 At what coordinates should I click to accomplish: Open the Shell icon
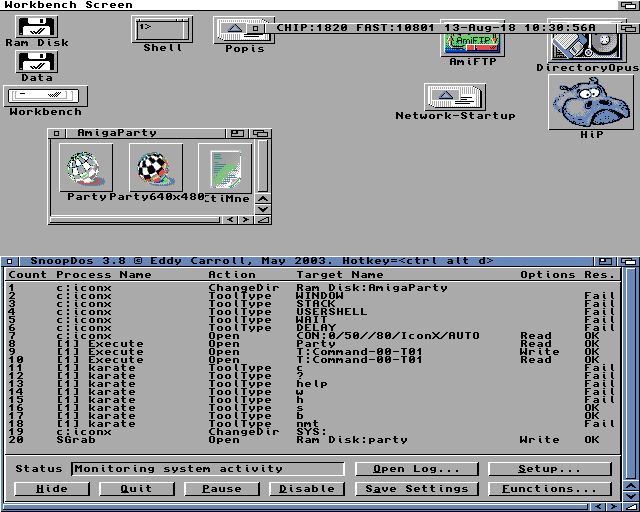click(162, 28)
